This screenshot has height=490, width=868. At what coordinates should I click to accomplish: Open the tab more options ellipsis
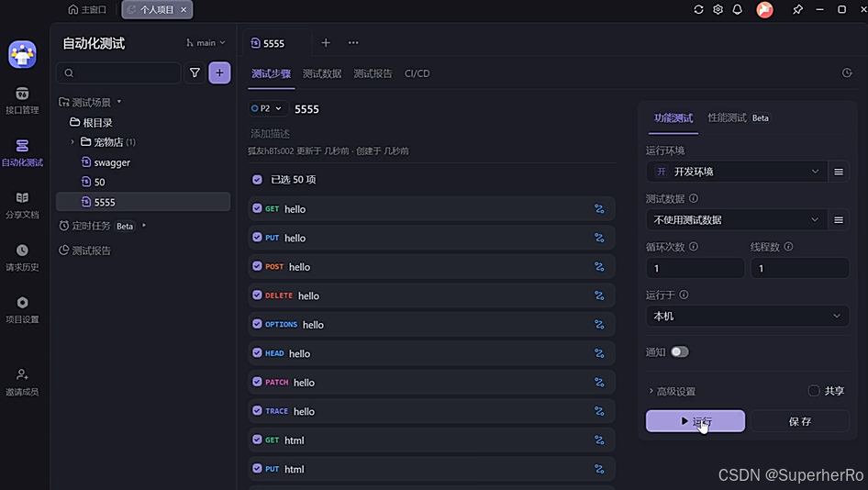click(353, 42)
